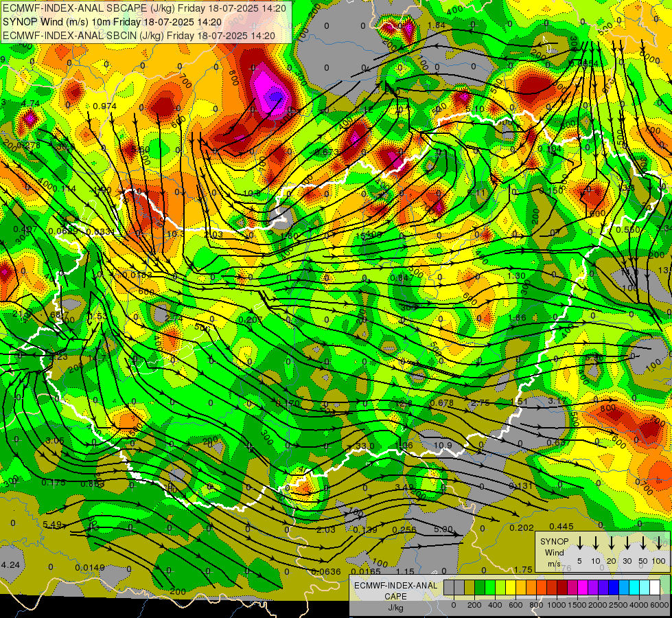Click the 0.445 station value on the map

[561, 526]
